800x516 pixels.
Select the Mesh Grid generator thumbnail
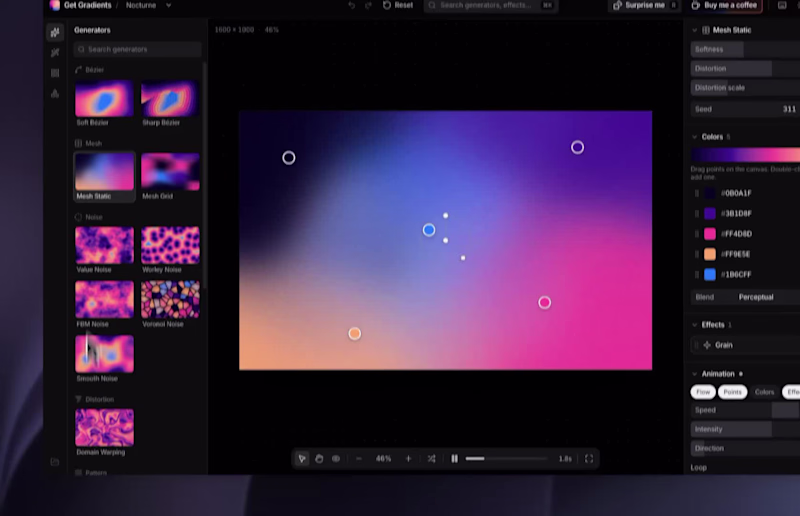click(170, 172)
